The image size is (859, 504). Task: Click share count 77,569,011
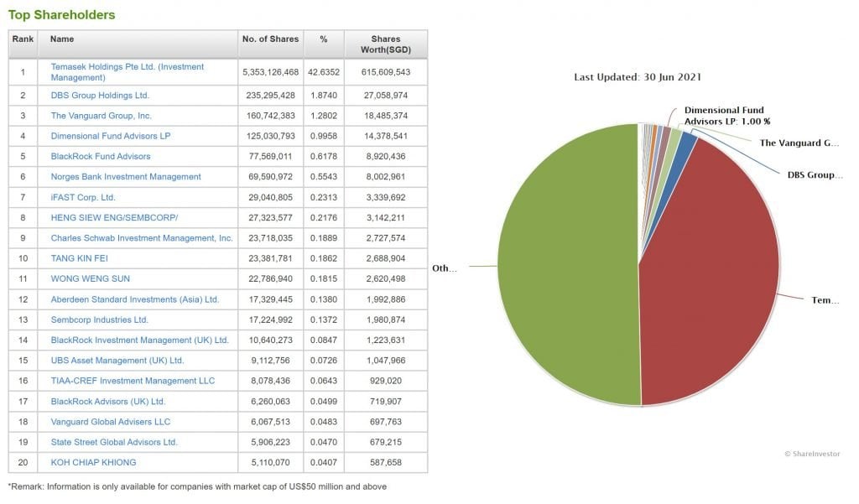pos(271,156)
